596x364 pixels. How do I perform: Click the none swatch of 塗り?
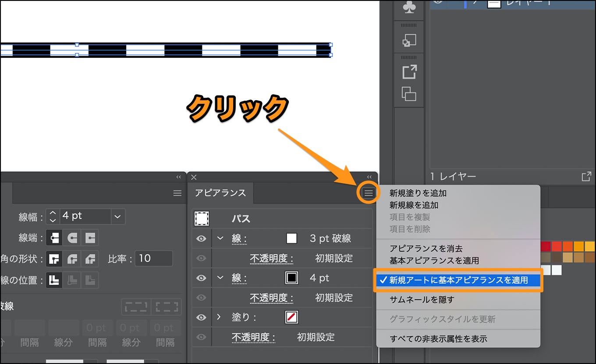291,317
